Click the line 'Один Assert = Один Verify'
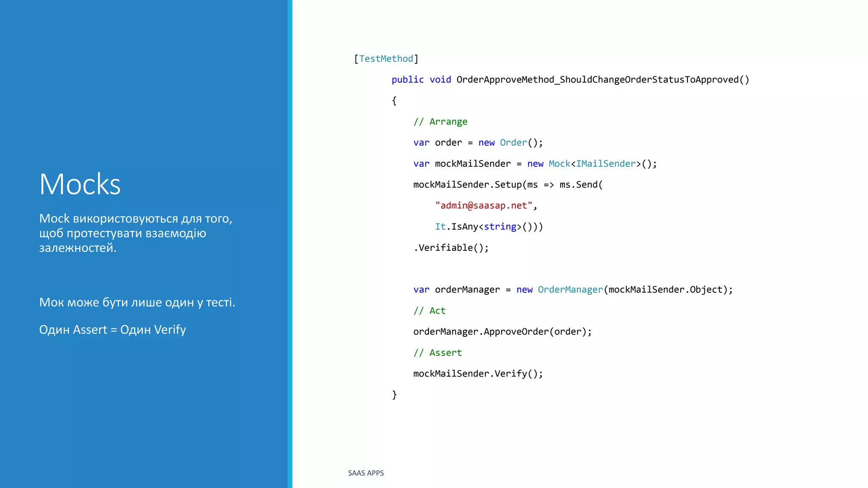This screenshot has width=868, height=488. (112, 330)
